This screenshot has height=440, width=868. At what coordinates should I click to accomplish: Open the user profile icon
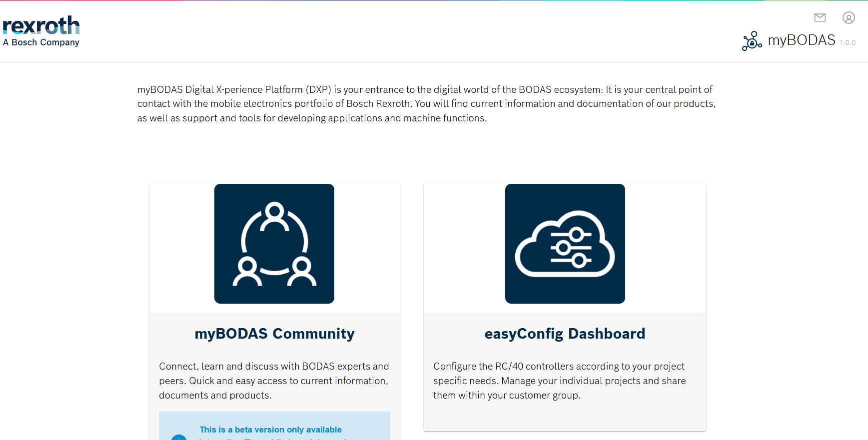click(849, 18)
